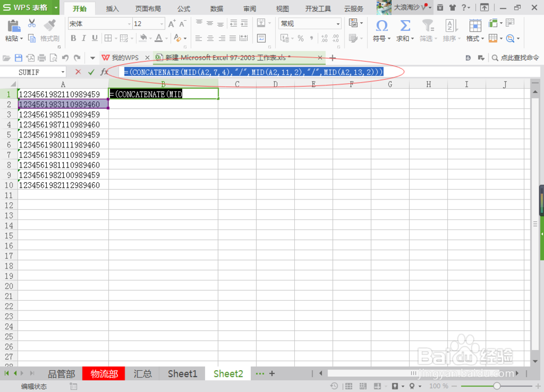
Task: Toggle bold formatting
Action: (73, 38)
